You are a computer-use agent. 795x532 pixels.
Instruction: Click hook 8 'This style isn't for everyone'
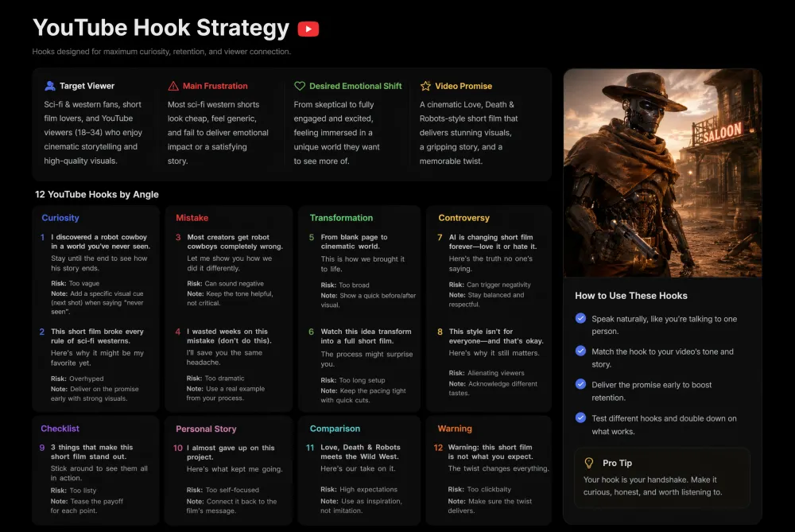pyautogui.click(x=496, y=336)
